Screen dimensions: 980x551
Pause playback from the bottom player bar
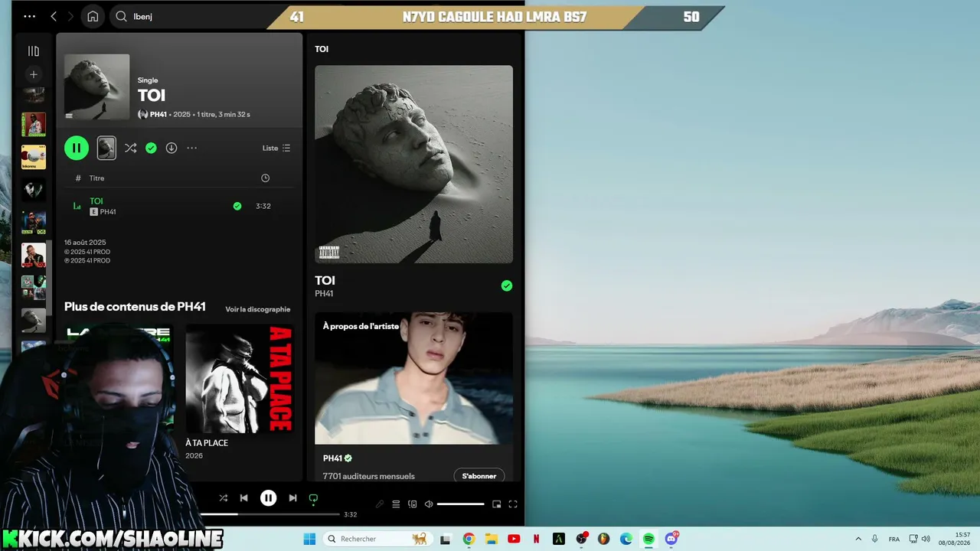click(x=268, y=498)
